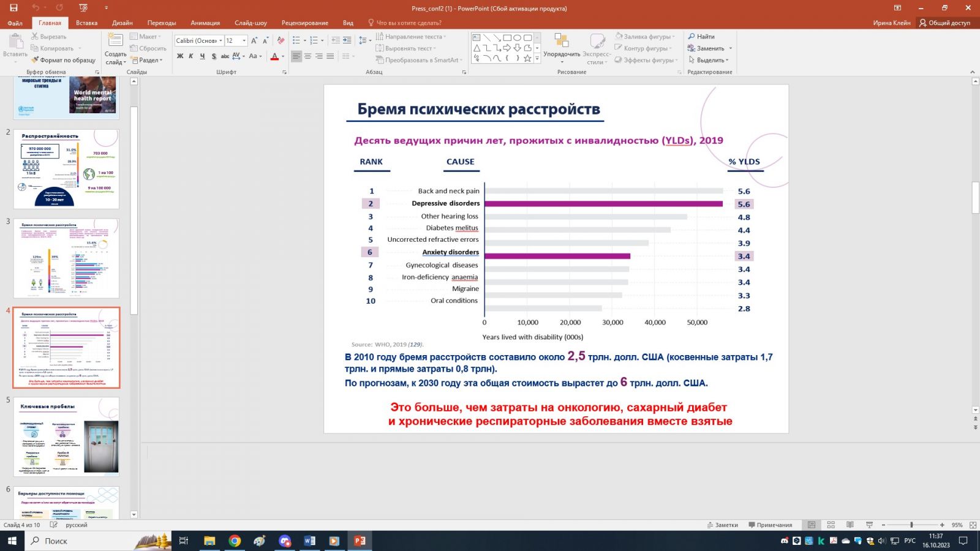Screen dimensions: 980x551
Task: Open Arrange (Упорядочить) button
Action: (562, 48)
